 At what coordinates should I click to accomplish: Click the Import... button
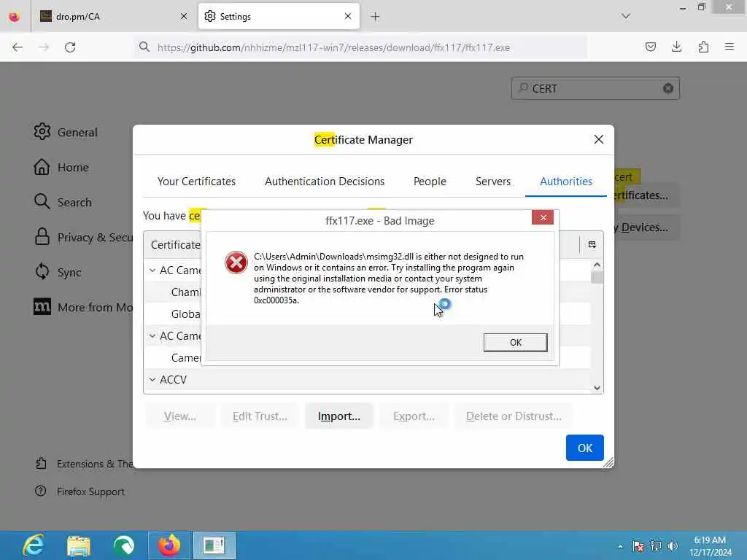[x=338, y=416]
